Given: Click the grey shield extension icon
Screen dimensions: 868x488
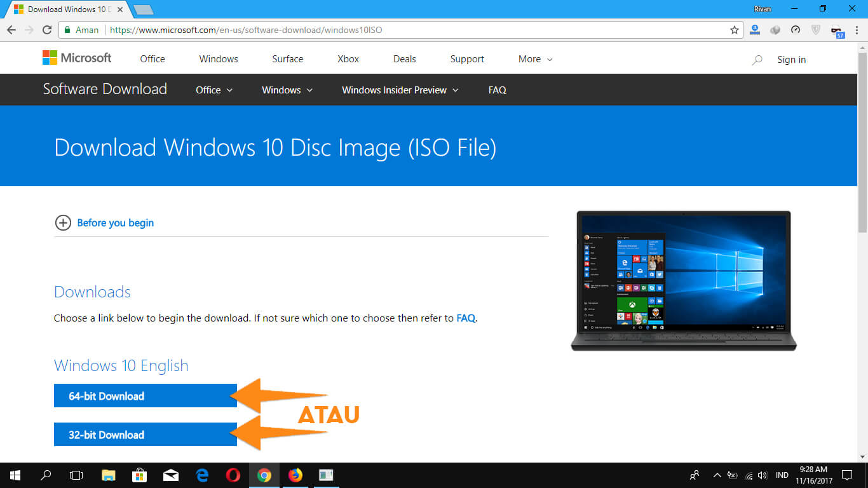Looking at the screenshot, I should click(x=817, y=30).
